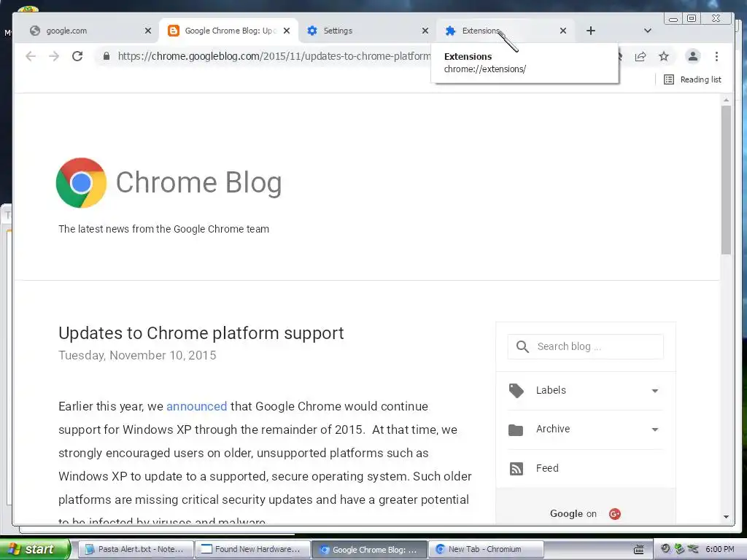Select the Google Chrome Blog tab
Viewport: 747px width, 560px height.
click(x=228, y=31)
